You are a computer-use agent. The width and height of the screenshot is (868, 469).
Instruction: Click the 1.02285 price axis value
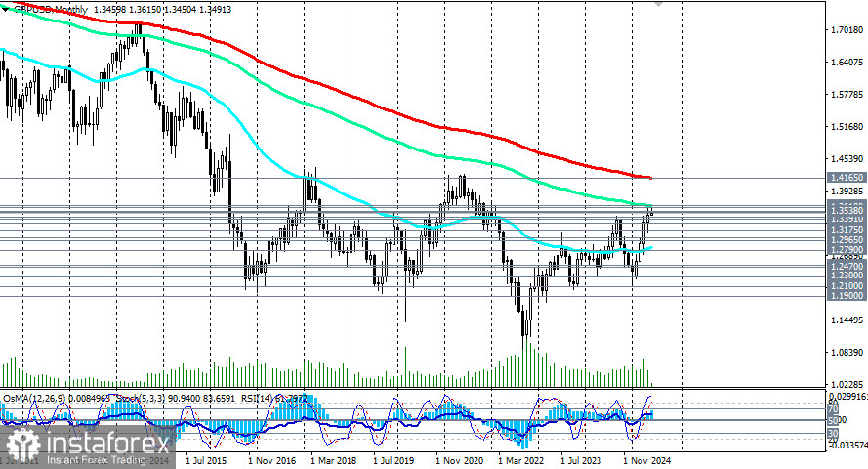(x=847, y=384)
